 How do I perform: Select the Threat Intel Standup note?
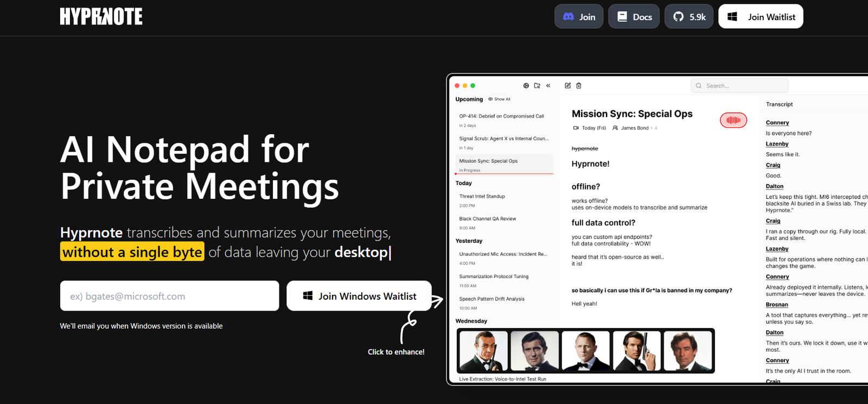click(x=482, y=197)
